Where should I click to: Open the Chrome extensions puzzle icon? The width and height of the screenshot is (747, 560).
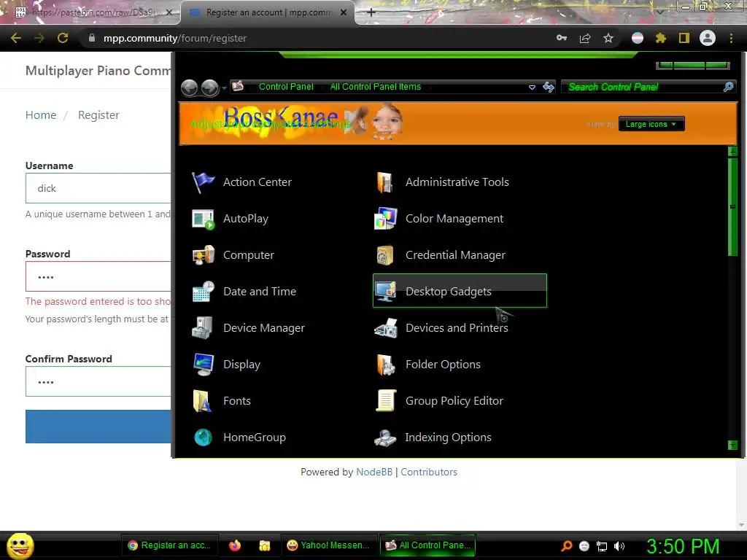(x=661, y=38)
